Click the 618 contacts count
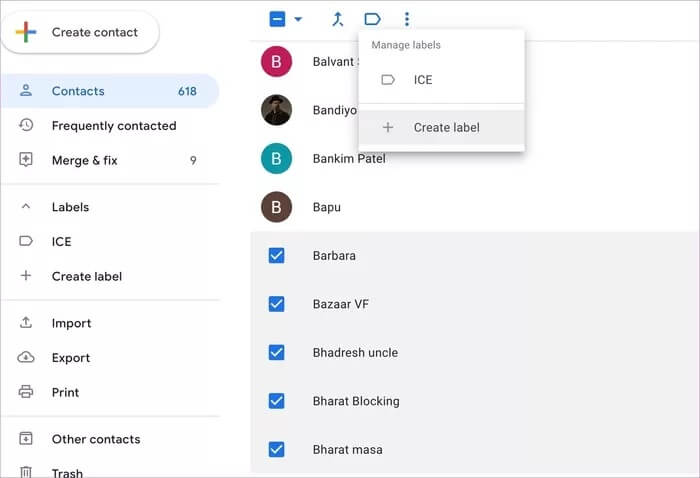Screen dimensions: 700x478 pos(187,91)
